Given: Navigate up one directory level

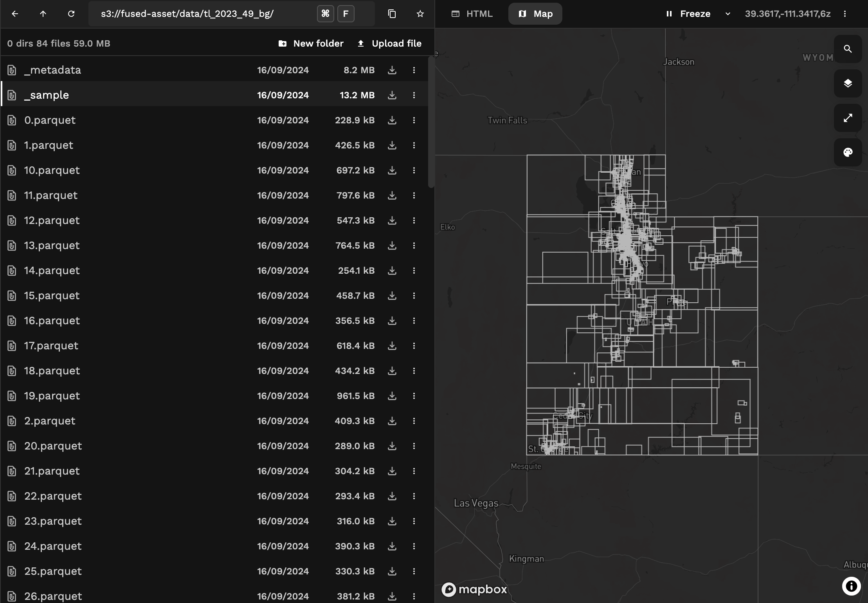Looking at the screenshot, I should (43, 14).
